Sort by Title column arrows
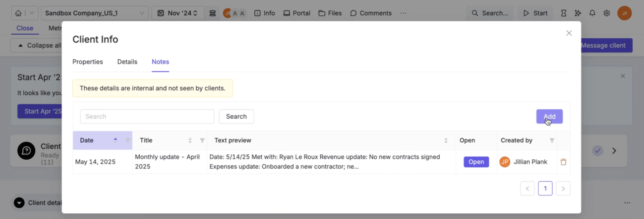Image resolution: width=644 pixels, height=219 pixels. (x=190, y=140)
